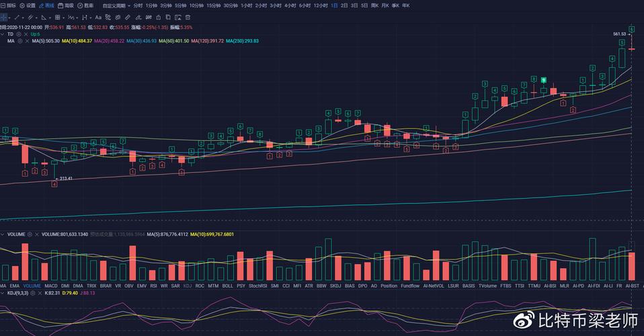
Task: Collapse the TD indicator row chevron
Action: pos(3,34)
